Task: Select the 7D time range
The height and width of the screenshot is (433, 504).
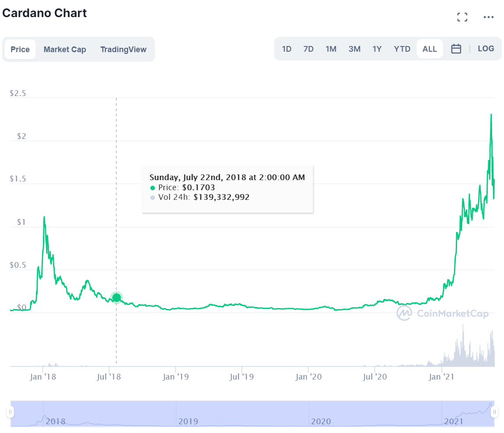Action: (x=308, y=49)
